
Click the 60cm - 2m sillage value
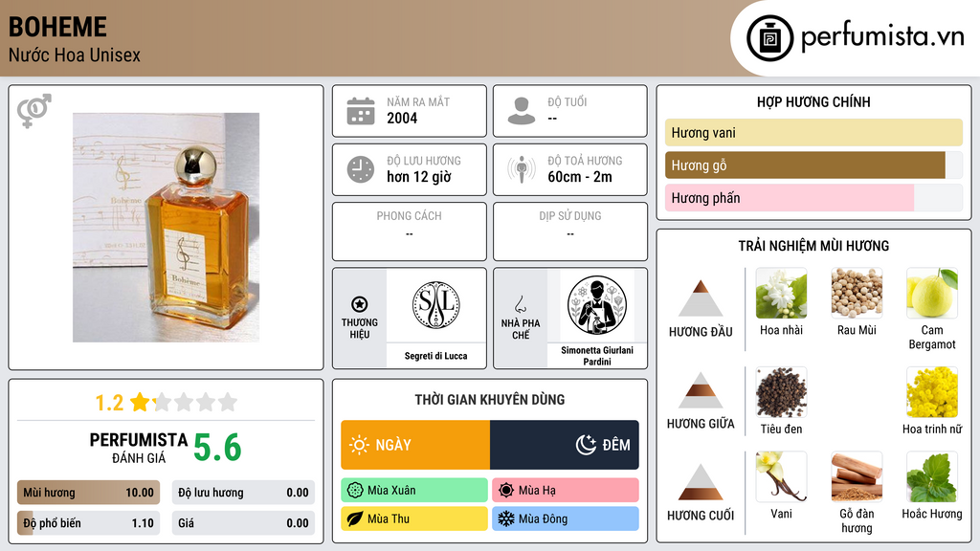(x=580, y=177)
